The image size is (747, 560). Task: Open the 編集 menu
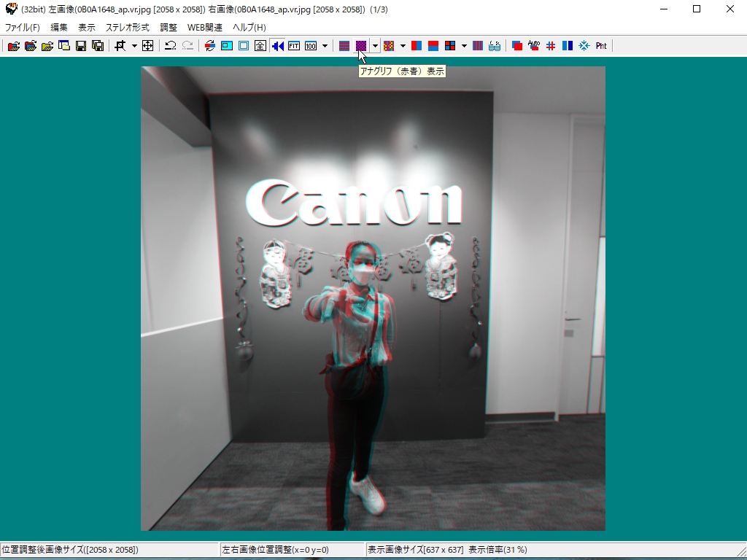(59, 27)
